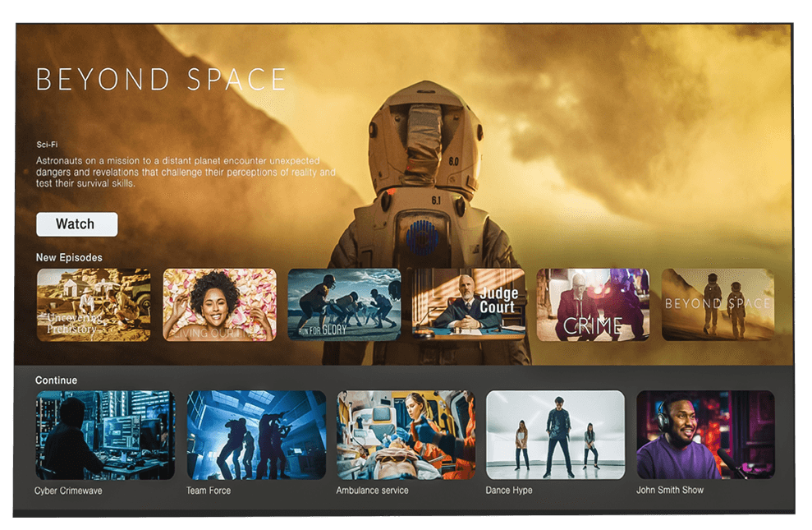
Task: Open the Uncovering Prehistory episode thumbnail
Action: [94, 305]
